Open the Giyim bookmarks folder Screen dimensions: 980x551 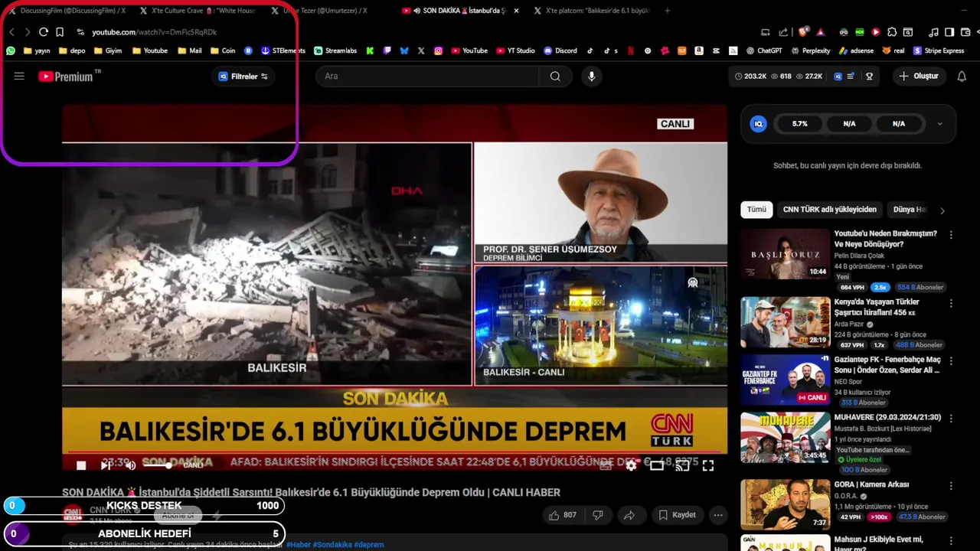(107, 51)
